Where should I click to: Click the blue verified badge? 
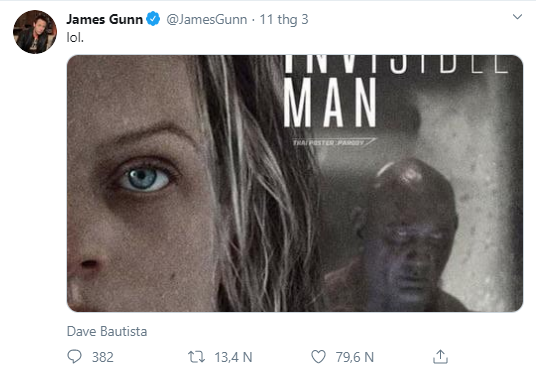tap(153, 19)
